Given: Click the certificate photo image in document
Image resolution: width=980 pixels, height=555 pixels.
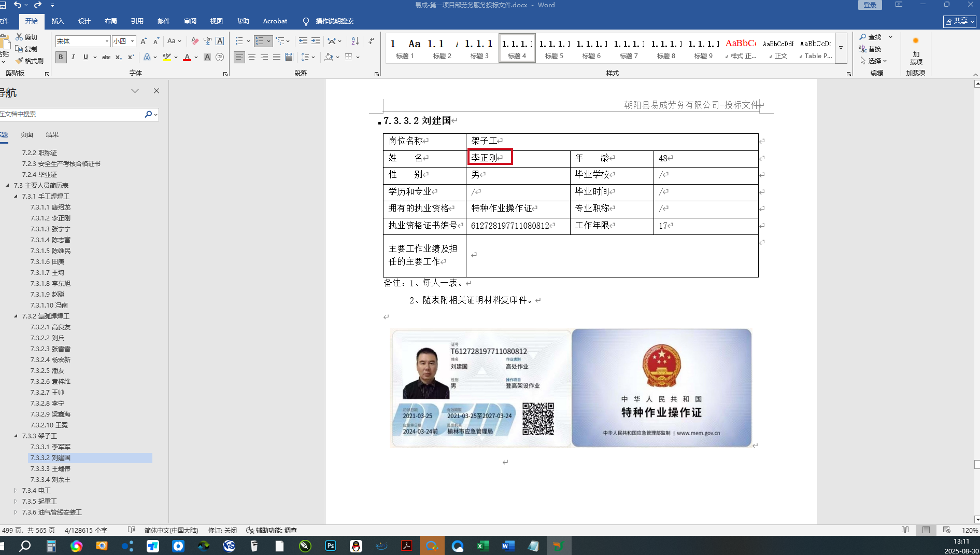Looking at the screenshot, I should coord(571,388).
